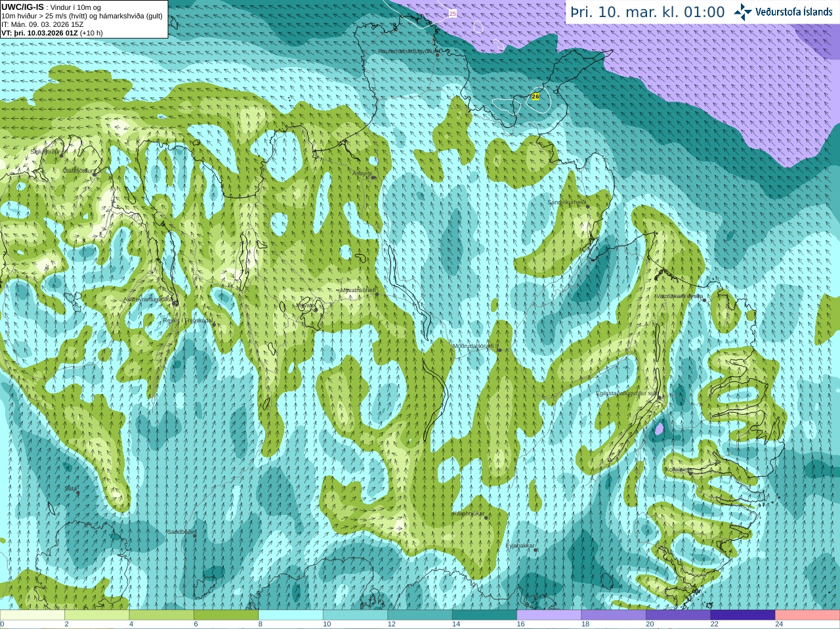The width and height of the screenshot is (840, 629).
Task: Click the 25 gust contour label
Action: pyautogui.click(x=453, y=13)
